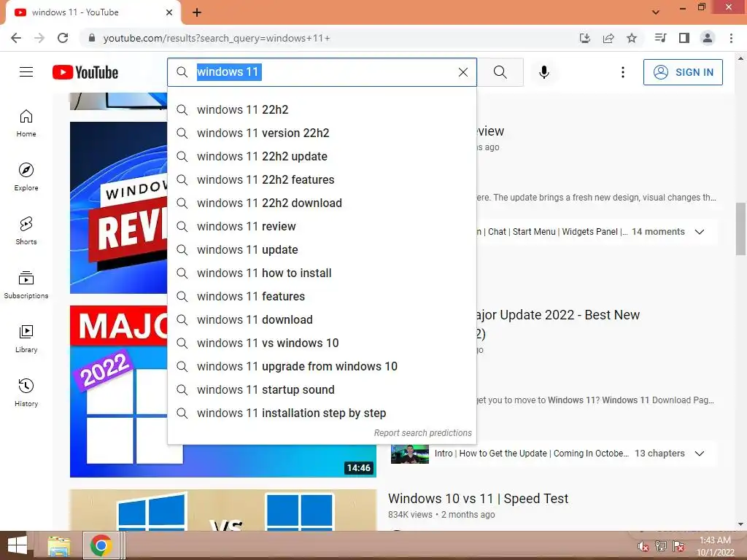Open 'Windows 10 vs 11 | Speed Test' video title
The height and width of the screenshot is (560, 747).
[x=478, y=498]
